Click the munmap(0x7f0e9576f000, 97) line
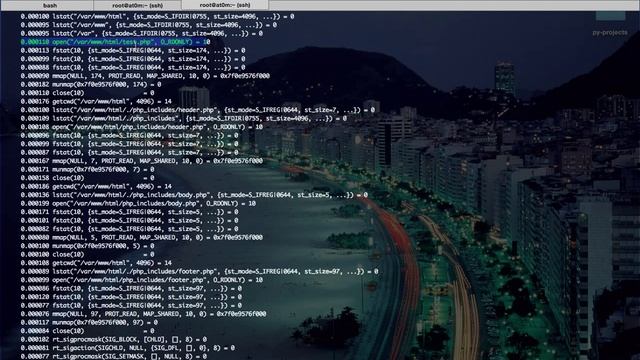Image resolution: width=640 pixels, height=360 pixels. click(89, 322)
